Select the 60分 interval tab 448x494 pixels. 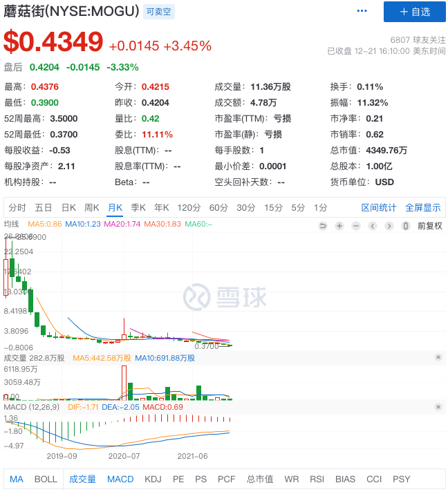pyautogui.click(x=218, y=208)
